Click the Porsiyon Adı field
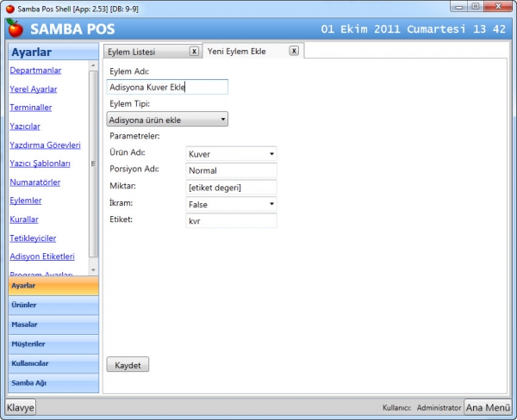 [x=231, y=170]
